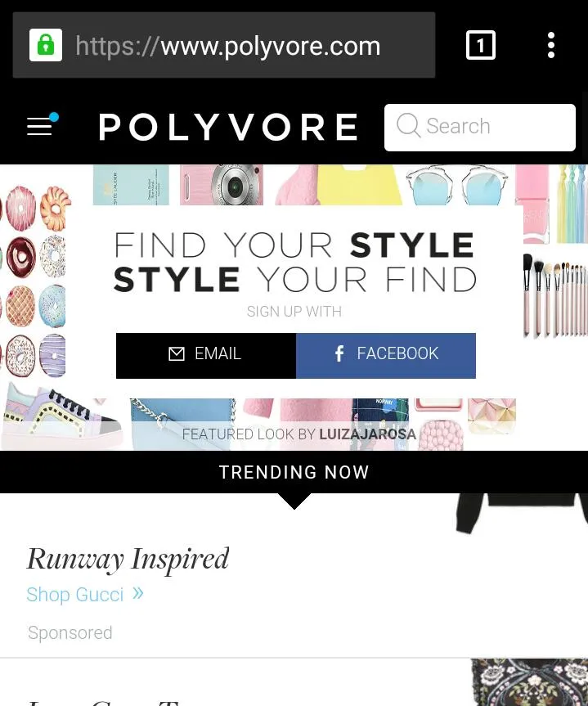Click the double chevron after Shop Gucci

[137, 593]
